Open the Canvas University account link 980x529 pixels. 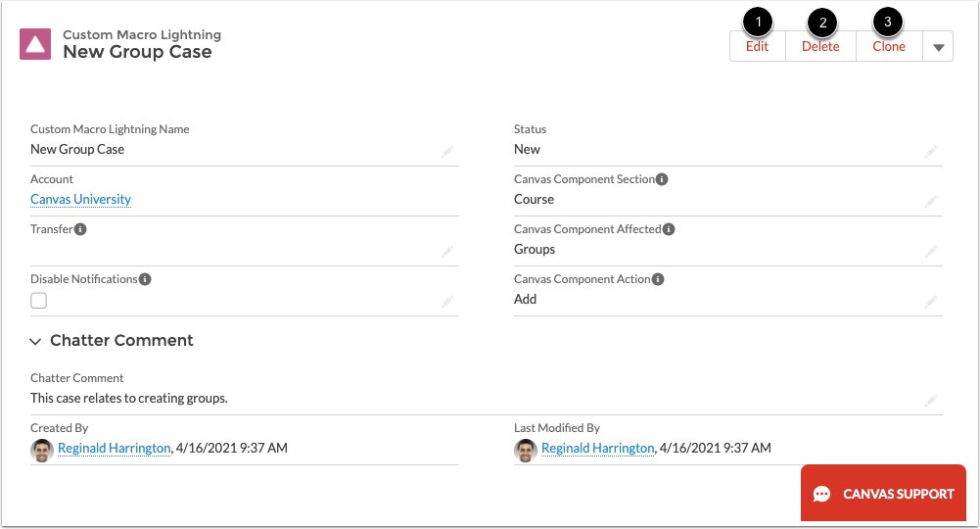click(80, 200)
